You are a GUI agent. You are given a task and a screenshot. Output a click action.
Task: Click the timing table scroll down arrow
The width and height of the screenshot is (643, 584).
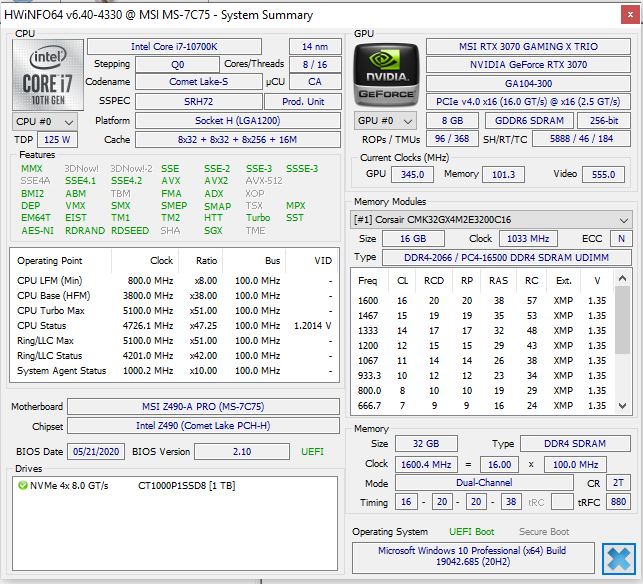pyautogui.click(x=622, y=406)
